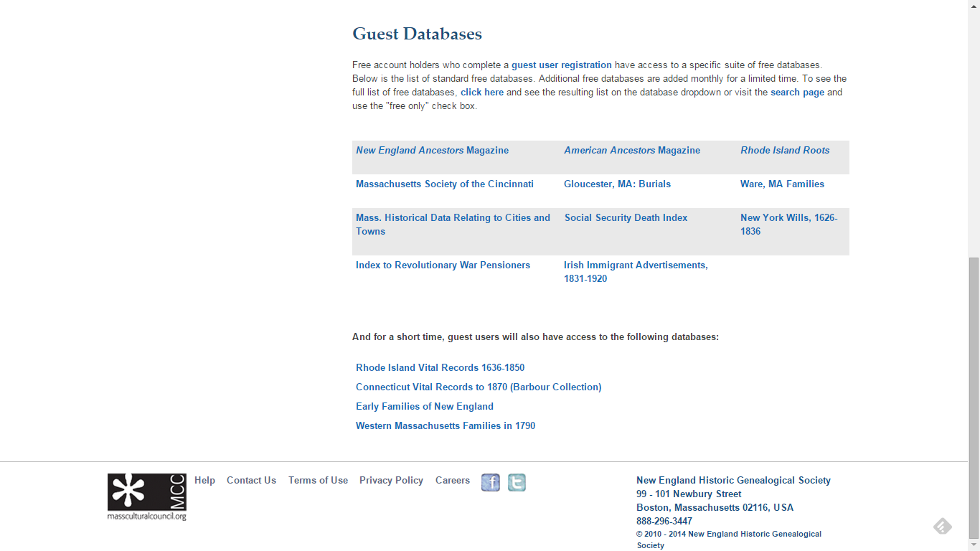
Task: Open Connecticut Vital Records to 1870
Action: [x=479, y=387]
